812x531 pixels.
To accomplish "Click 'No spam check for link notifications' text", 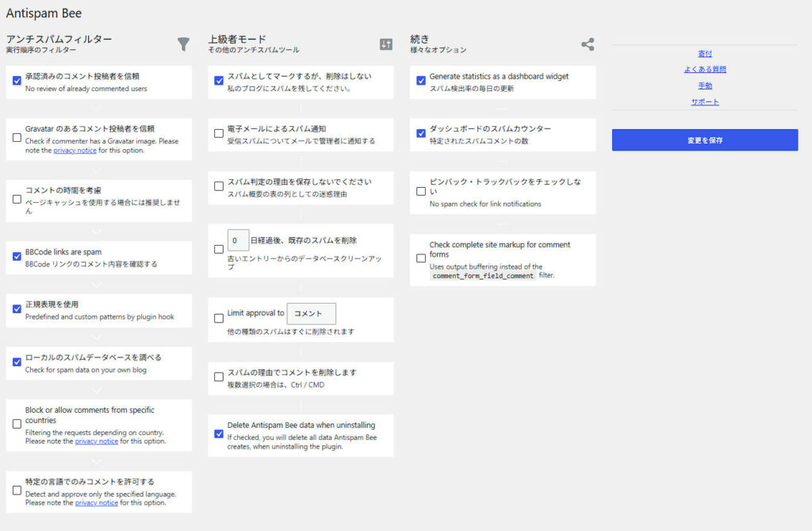I will click(485, 204).
